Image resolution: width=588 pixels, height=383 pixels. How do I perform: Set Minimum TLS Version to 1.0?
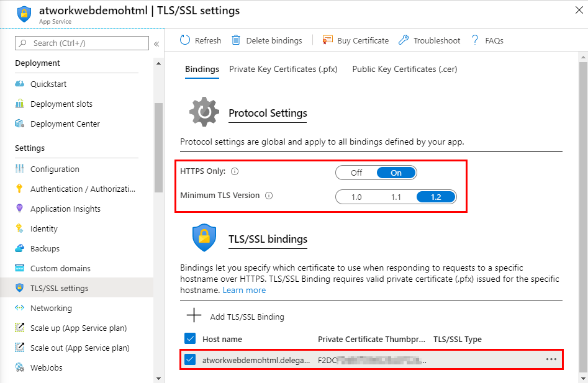click(356, 197)
